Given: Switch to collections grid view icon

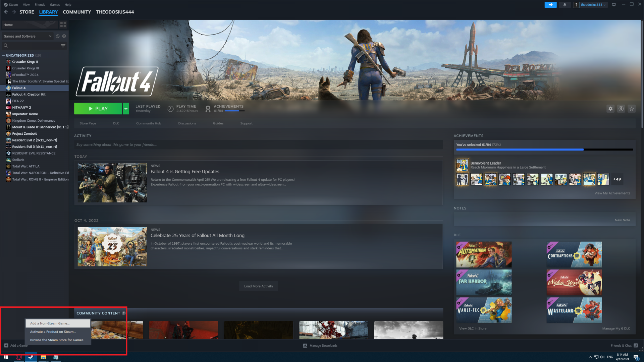Looking at the screenshot, I should [63, 25].
